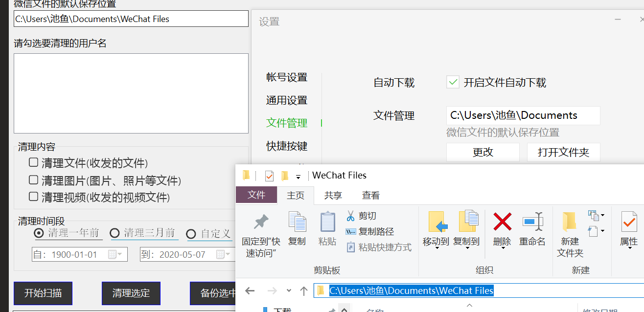Open calendar icon in 到 end date field
This screenshot has height=312, width=644.
(221, 254)
